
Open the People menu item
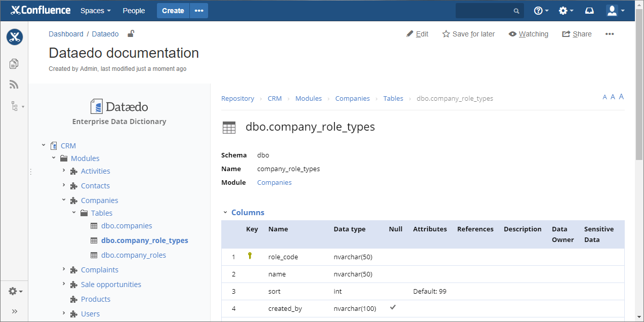tap(134, 11)
